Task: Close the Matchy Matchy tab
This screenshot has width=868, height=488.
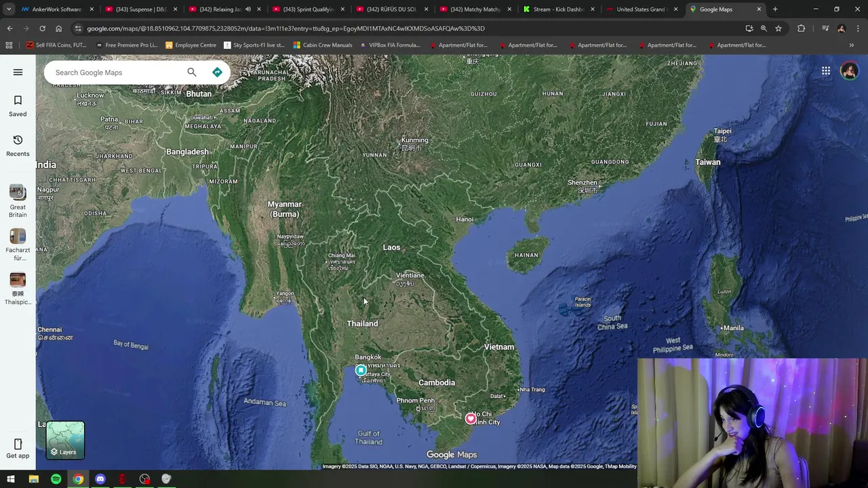Action: (x=509, y=9)
